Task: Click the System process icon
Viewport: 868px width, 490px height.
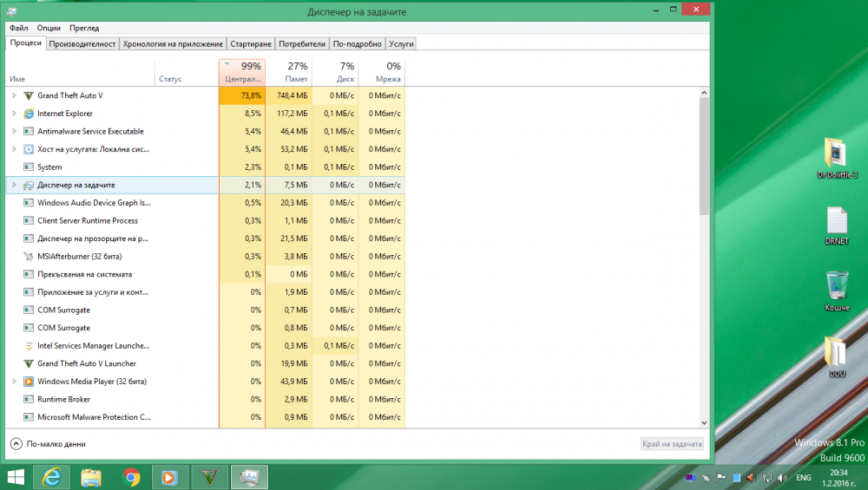Action: pyautogui.click(x=29, y=167)
